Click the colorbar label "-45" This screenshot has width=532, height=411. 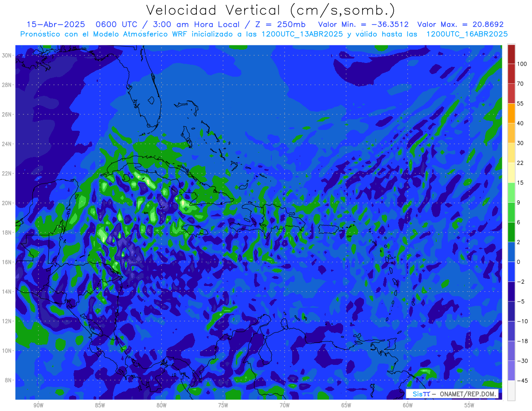pos(522,380)
